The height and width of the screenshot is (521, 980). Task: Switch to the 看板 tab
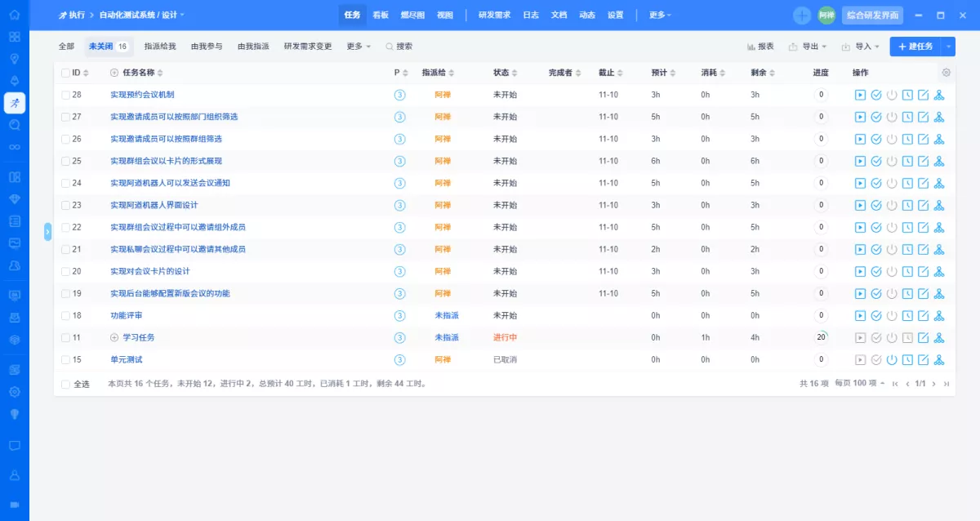[x=381, y=15]
